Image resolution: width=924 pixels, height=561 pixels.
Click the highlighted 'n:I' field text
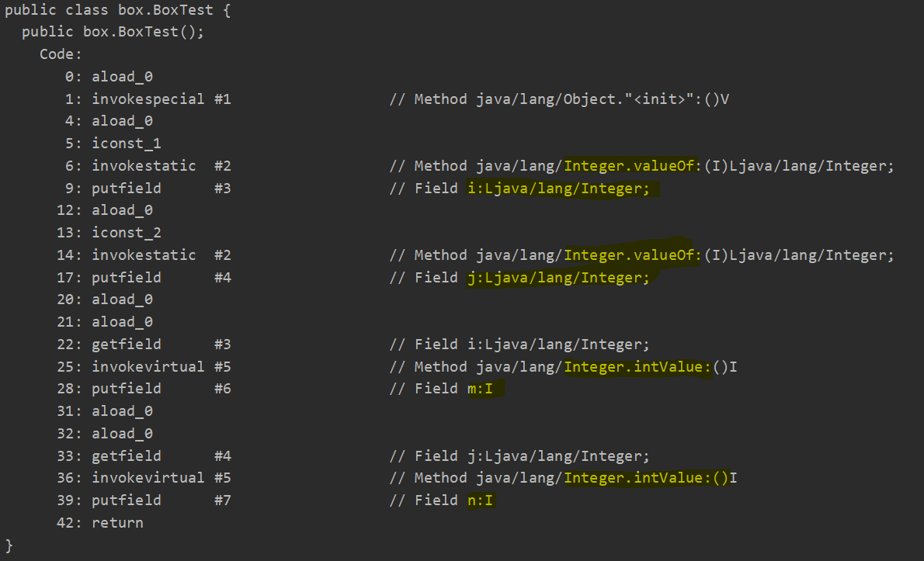(481, 500)
